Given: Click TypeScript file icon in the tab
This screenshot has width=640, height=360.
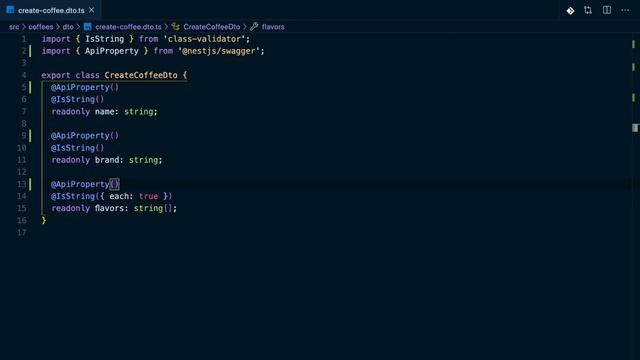Looking at the screenshot, I should (10, 10).
